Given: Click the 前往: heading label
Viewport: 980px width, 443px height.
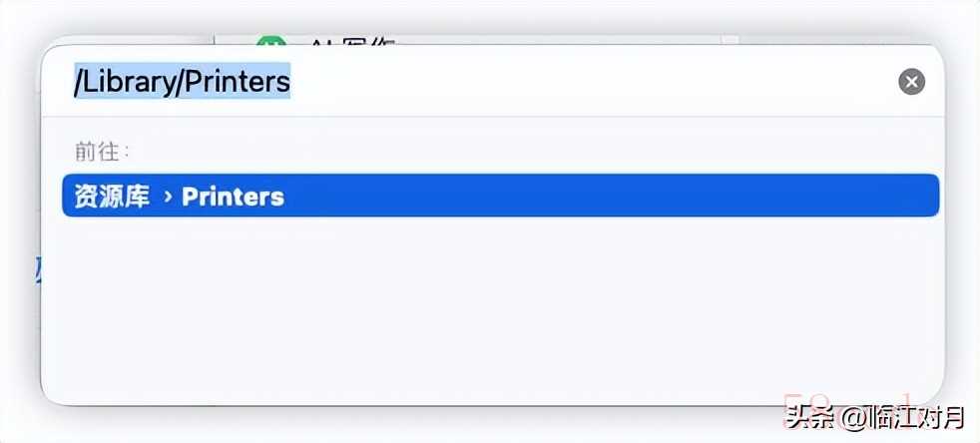Looking at the screenshot, I should tap(102, 152).
